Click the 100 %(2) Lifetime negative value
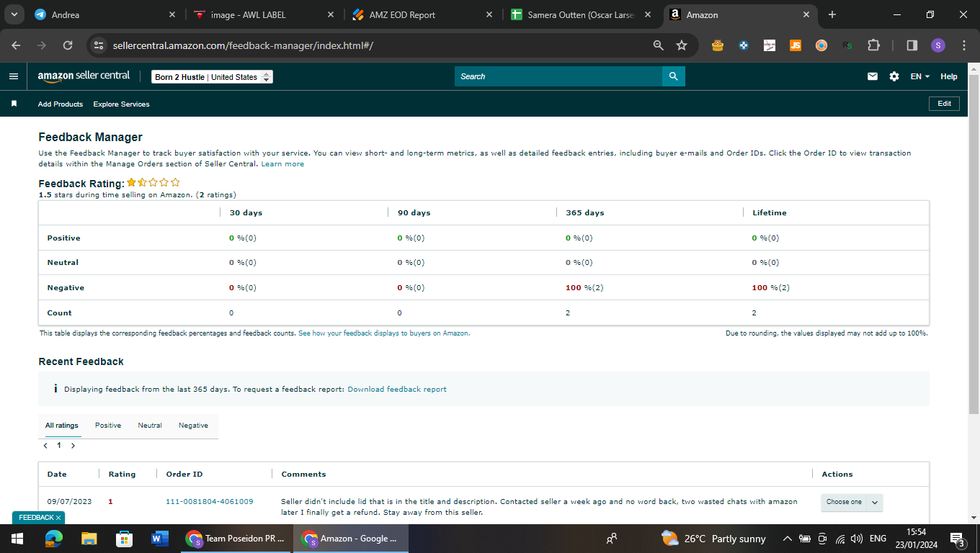Image resolution: width=980 pixels, height=553 pixels. tap(770, 288)
